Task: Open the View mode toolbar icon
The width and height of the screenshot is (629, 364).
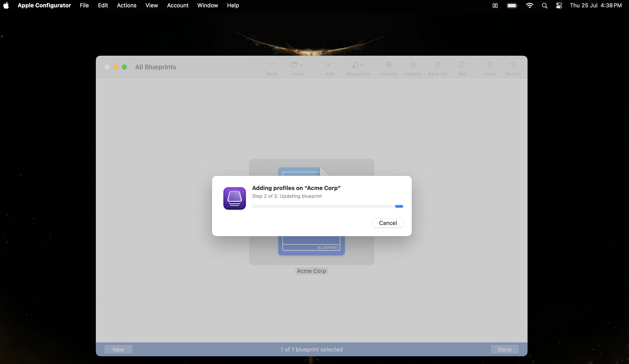Action: pyautogui.click(x=297, y=65)
